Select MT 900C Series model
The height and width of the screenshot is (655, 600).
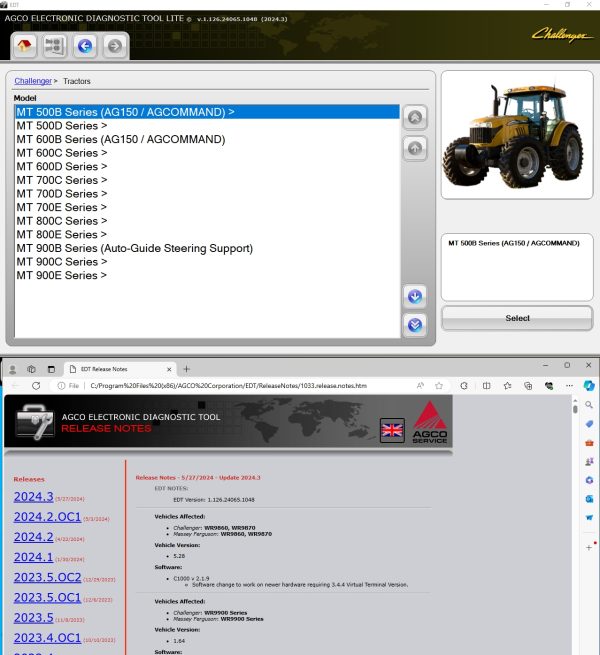click(207, 261)
